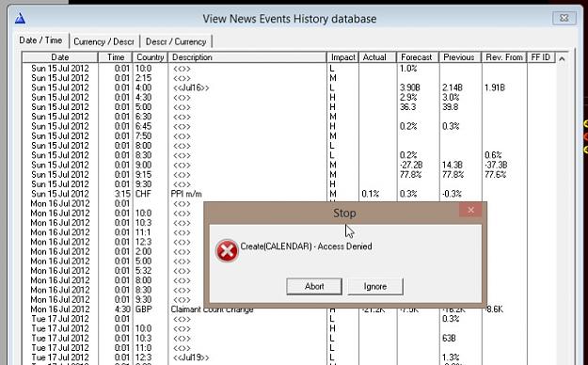Image resolution: width=588 pixels, height=365 pixels.
Task: Close the View News Events History window
Action: click(x=564, y=18)
